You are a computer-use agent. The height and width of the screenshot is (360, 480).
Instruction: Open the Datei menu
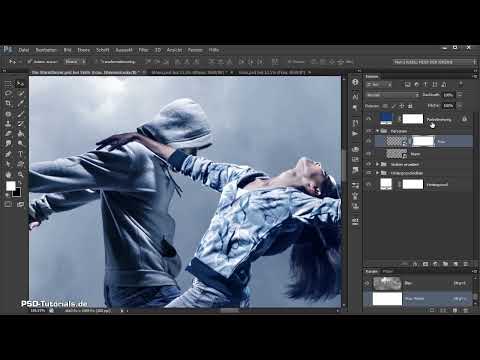[24, 50]
